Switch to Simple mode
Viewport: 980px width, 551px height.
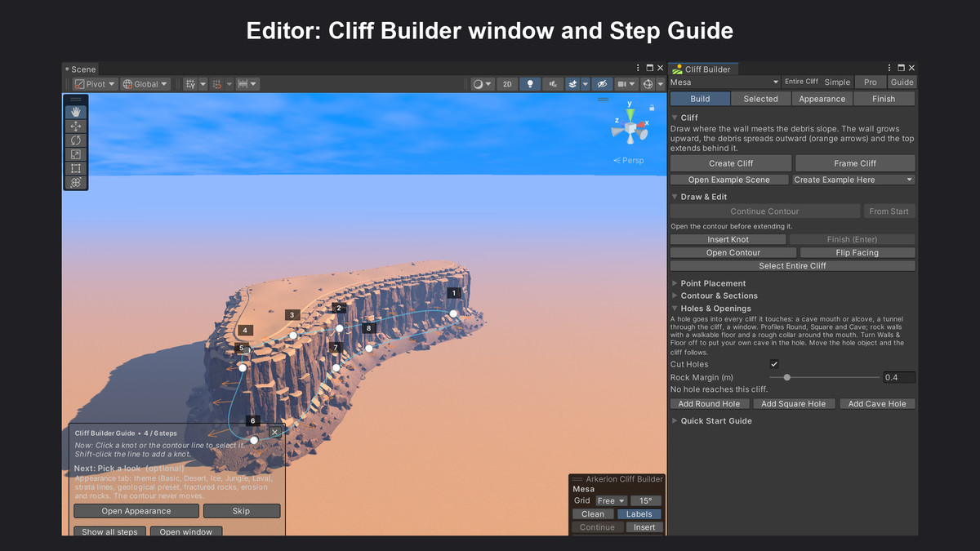[837, 82]
